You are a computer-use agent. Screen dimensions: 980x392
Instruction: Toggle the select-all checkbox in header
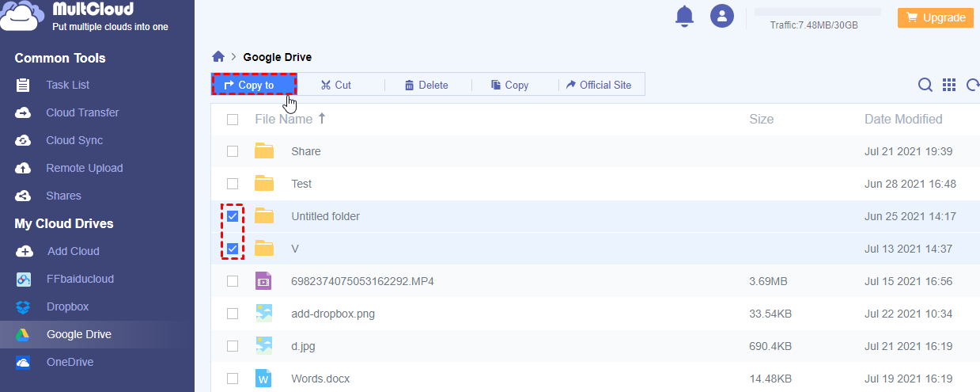[x=233, y=120]
